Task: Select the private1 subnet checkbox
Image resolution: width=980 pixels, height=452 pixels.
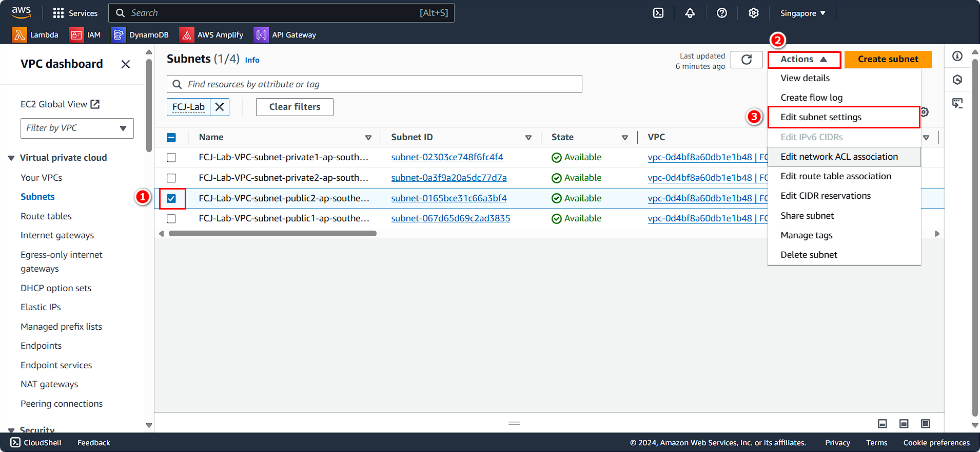Action: [x=171, y=158]
